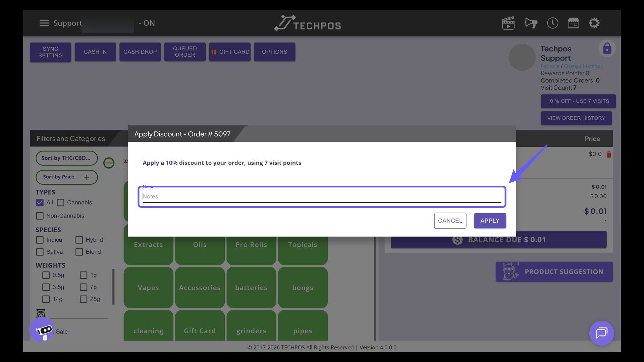The image size is (644, 362).
Task: Open the OPTIONS menu button
Action: coord(274,52)
